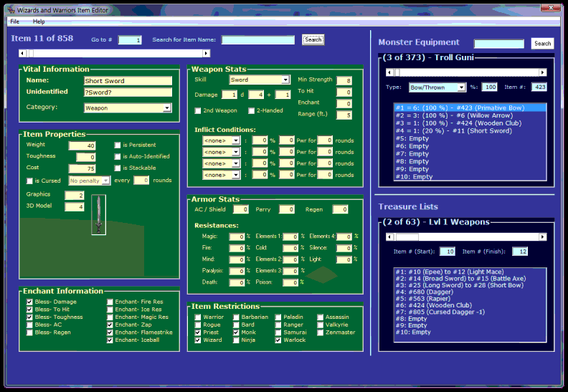
Task: Click the AC / Shield field
Action: 240,209
